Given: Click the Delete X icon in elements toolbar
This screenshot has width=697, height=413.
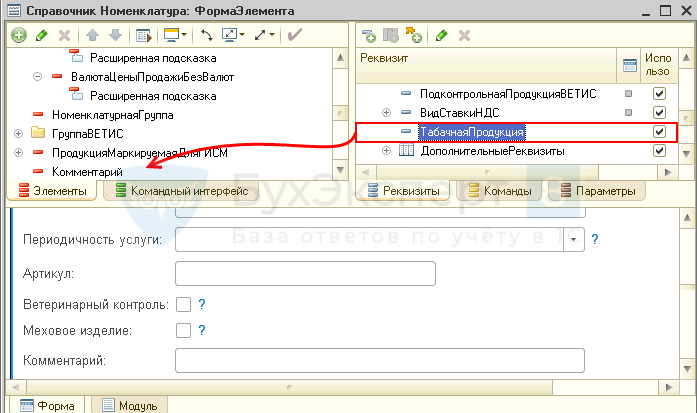Looking at the screenshot, I should click(64, 35).
